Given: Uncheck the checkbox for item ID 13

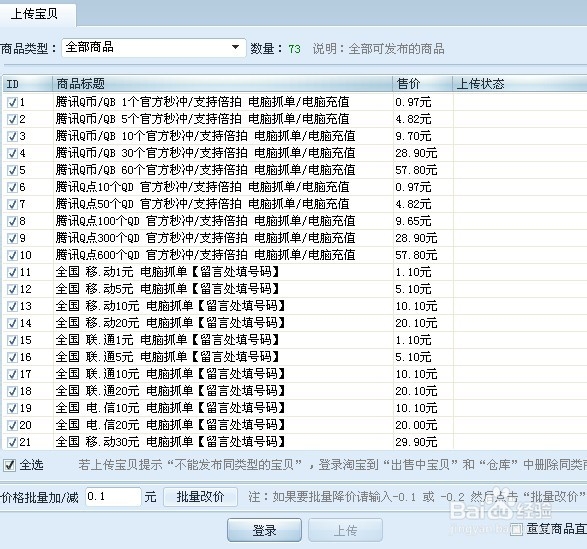Looking at the screenshot, I should pos(12,306).
